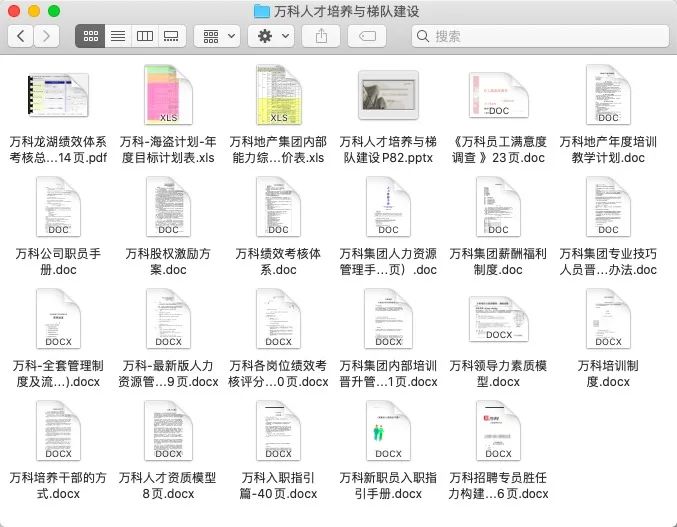Select 万科集团薪酬福利制度.doc icon
Screen dimensions: 677x527
tap(498, 207)
